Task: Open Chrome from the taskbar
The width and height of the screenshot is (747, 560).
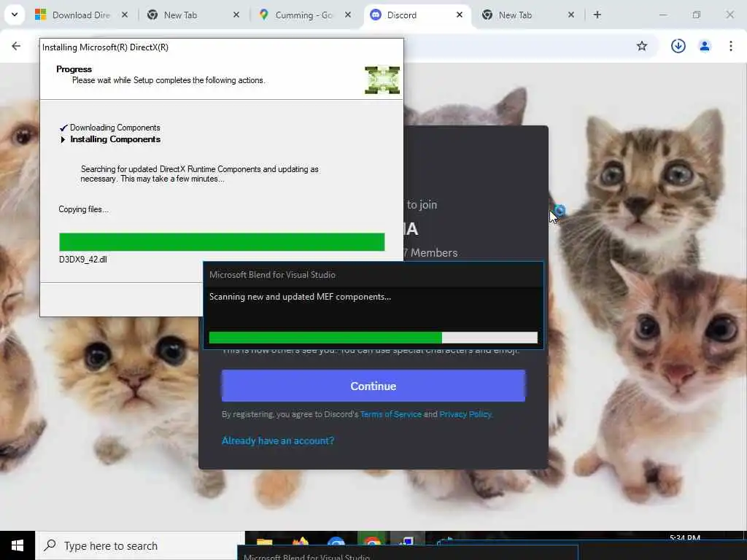Action: click(372, 542)
